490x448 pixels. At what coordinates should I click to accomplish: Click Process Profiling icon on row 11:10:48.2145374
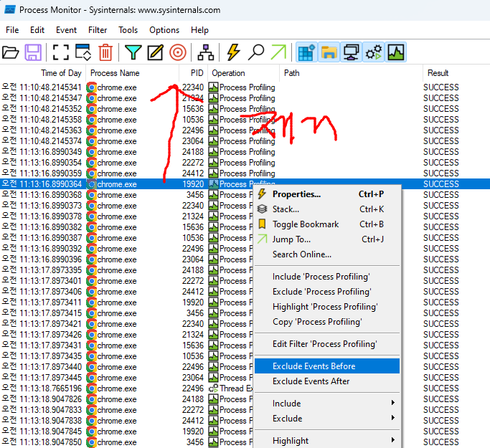pos(214,141)
